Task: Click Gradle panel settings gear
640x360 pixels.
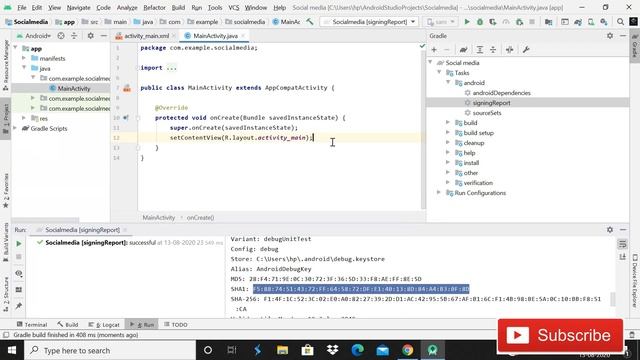Action: click(x=610, y=36)
